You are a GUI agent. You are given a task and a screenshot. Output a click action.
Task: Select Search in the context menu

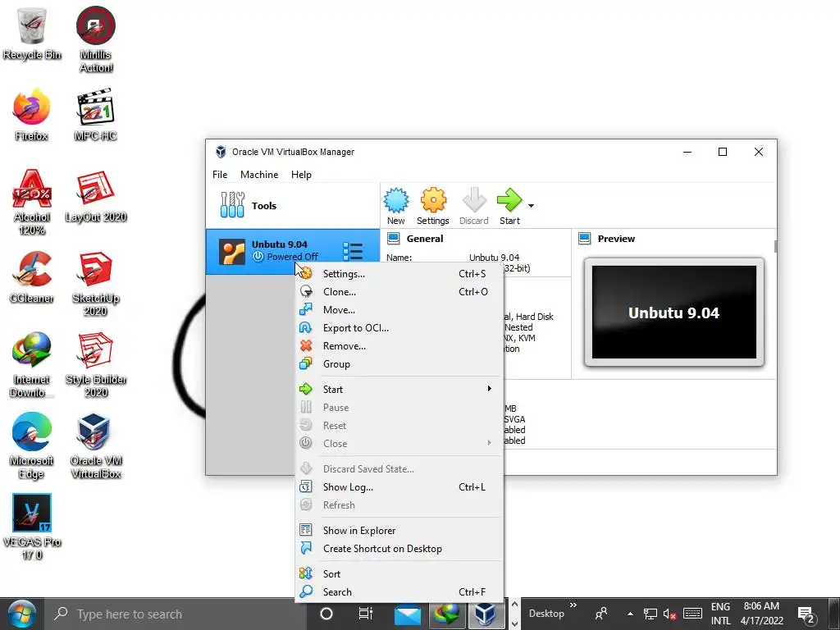pyautogui.click(x=399, y=592)
